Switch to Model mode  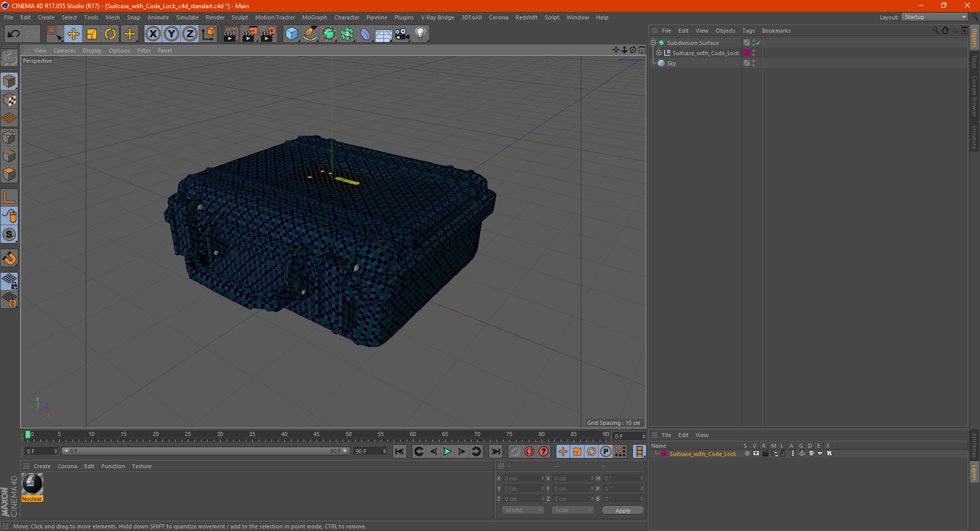click(9, 81)
